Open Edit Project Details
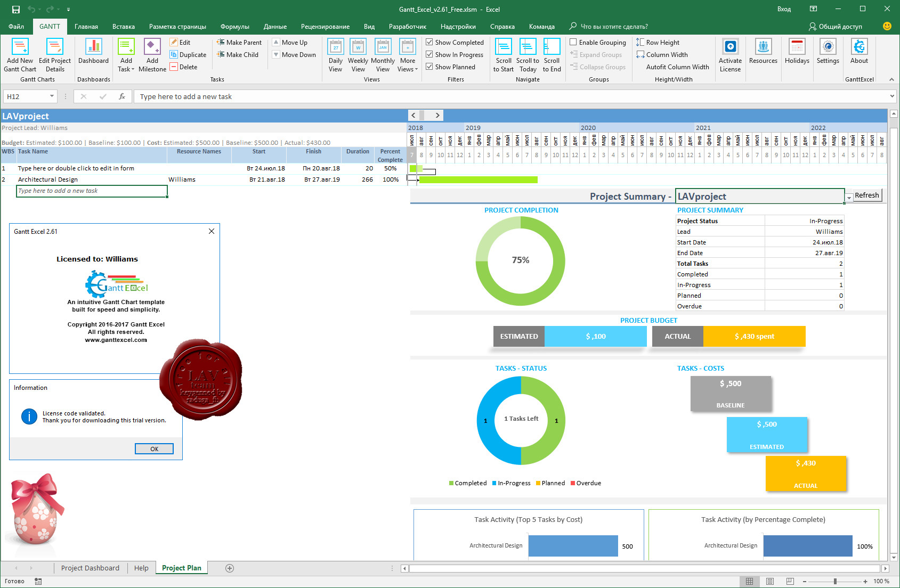 (x=55, y=55)
